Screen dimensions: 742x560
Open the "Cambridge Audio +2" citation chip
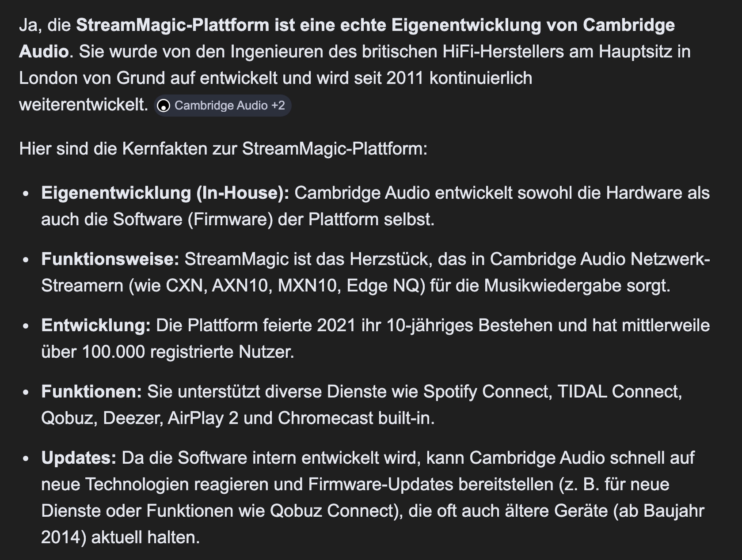222,106
